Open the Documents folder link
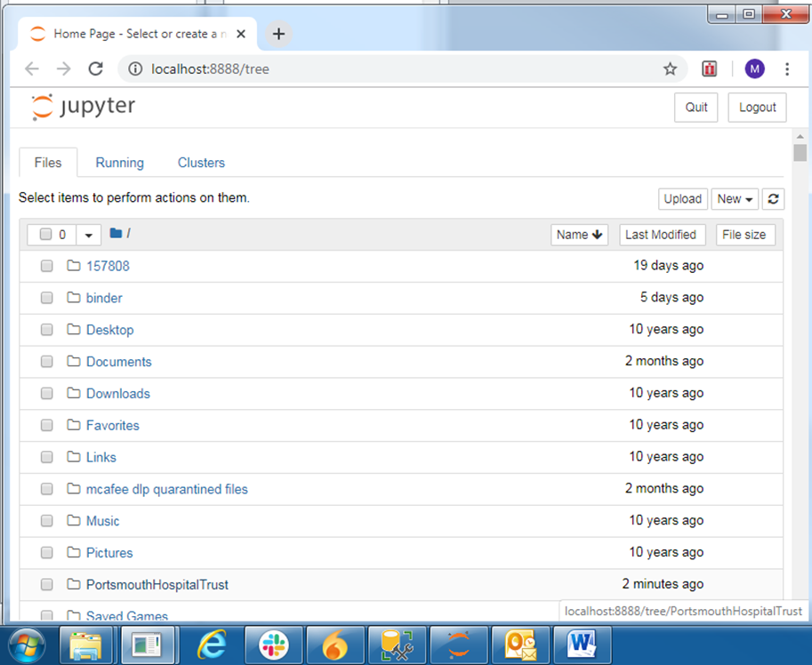The image size is (812, 665). click(x=118, y=362)
